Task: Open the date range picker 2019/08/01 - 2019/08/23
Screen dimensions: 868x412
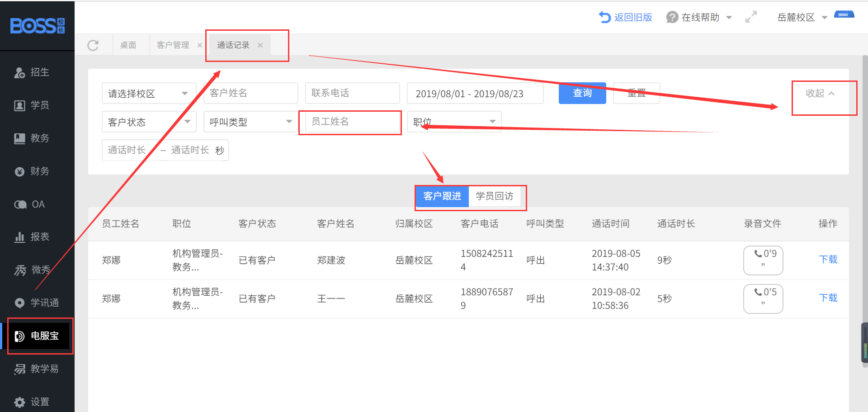Action: pyautogui.click(x=475, y=94)
